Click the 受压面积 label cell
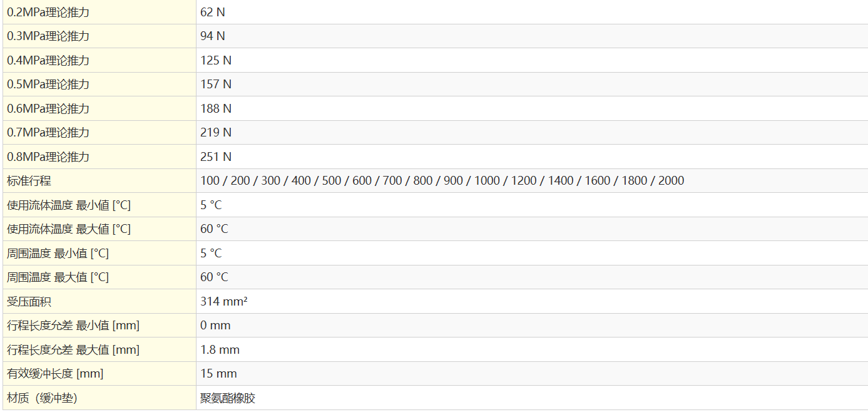 (29, 302)
